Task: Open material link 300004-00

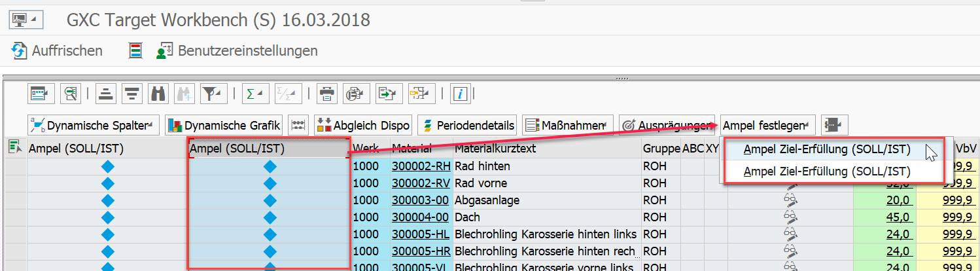Action: tap(419, 217)
